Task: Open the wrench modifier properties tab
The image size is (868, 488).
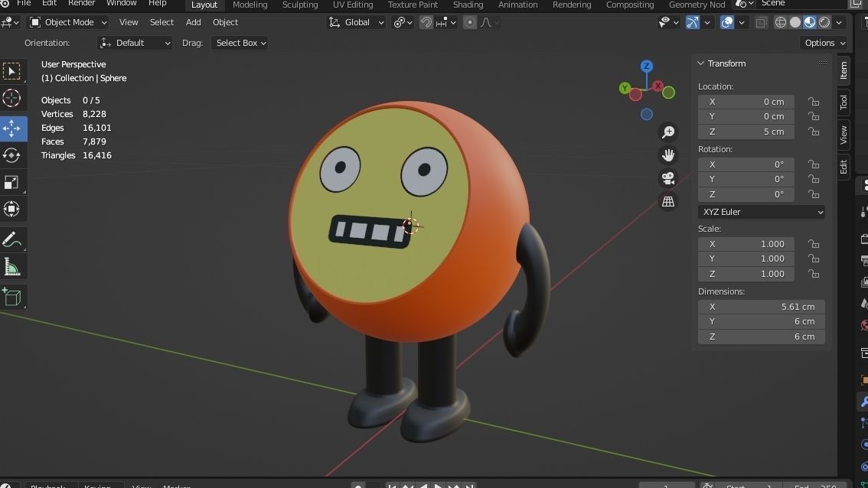Action: point(864,401)
